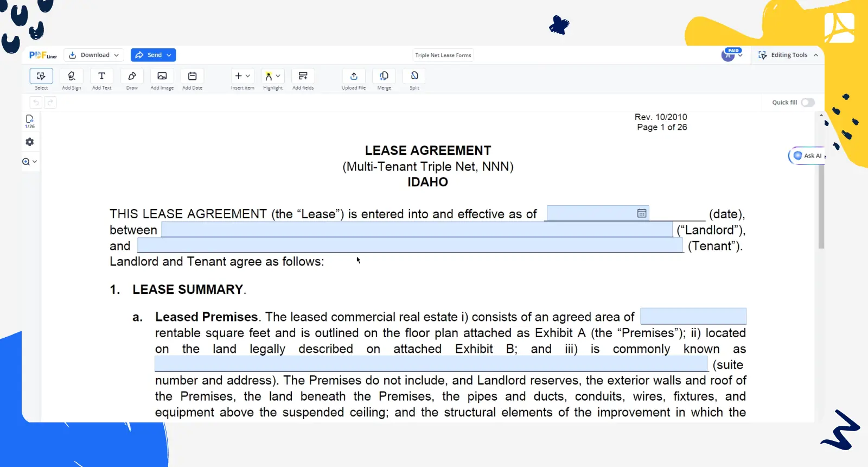Image resolution: width=868 pixels, height=467 pixels.
Task: Click the effective date field
Action: [x=597, y=213]
